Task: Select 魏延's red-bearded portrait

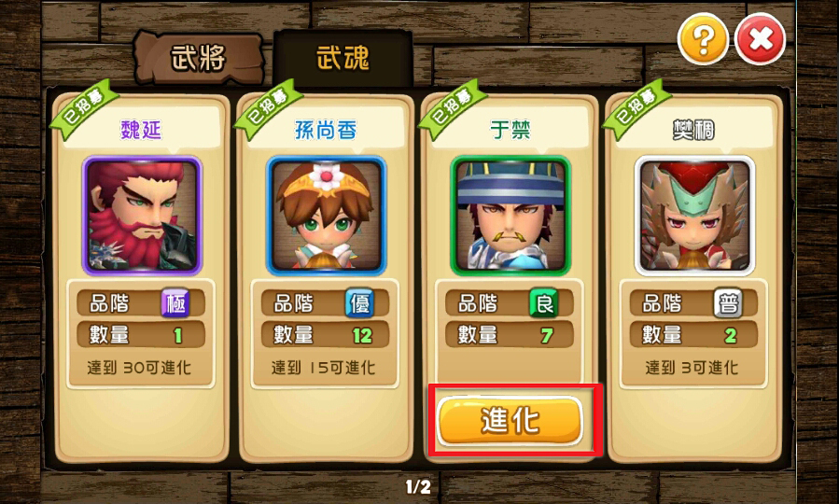Action: click(142, 216)
